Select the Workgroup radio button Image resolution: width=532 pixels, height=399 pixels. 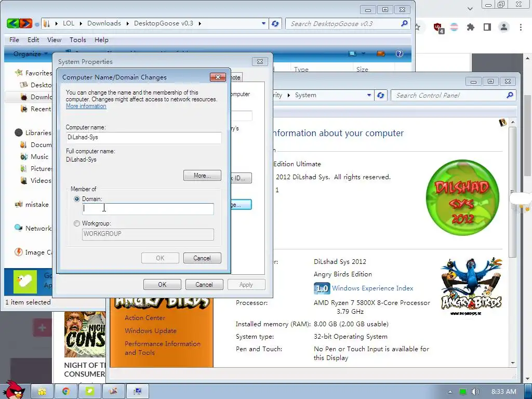[x=77, y=223]
